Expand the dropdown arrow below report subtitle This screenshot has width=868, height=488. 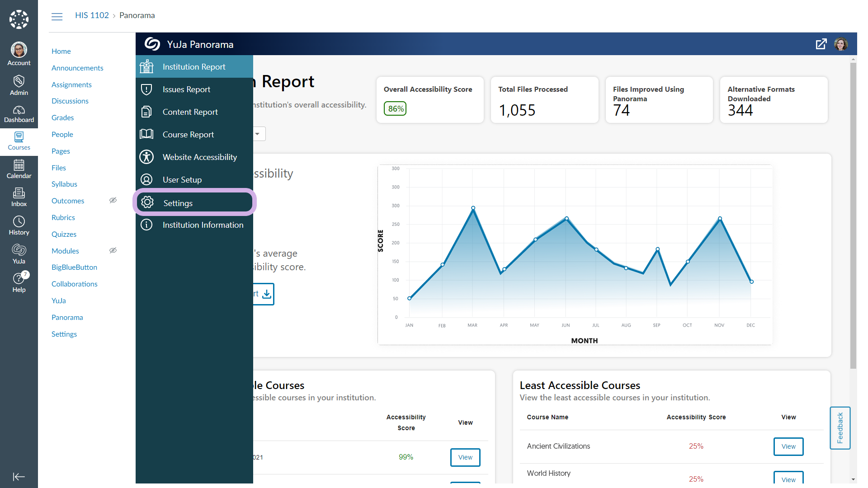click(x=257, y=134)
